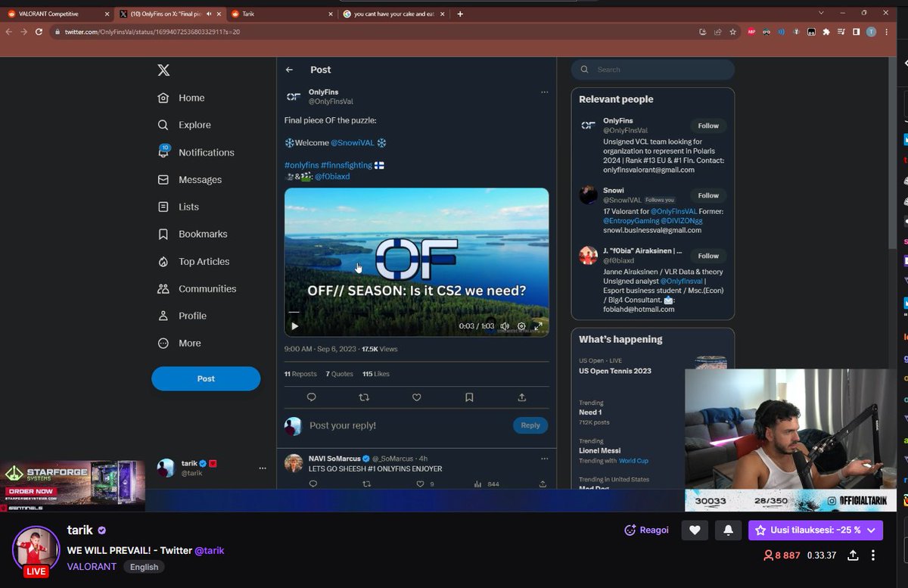
Task: Click the Reply button
Action: 530,425
